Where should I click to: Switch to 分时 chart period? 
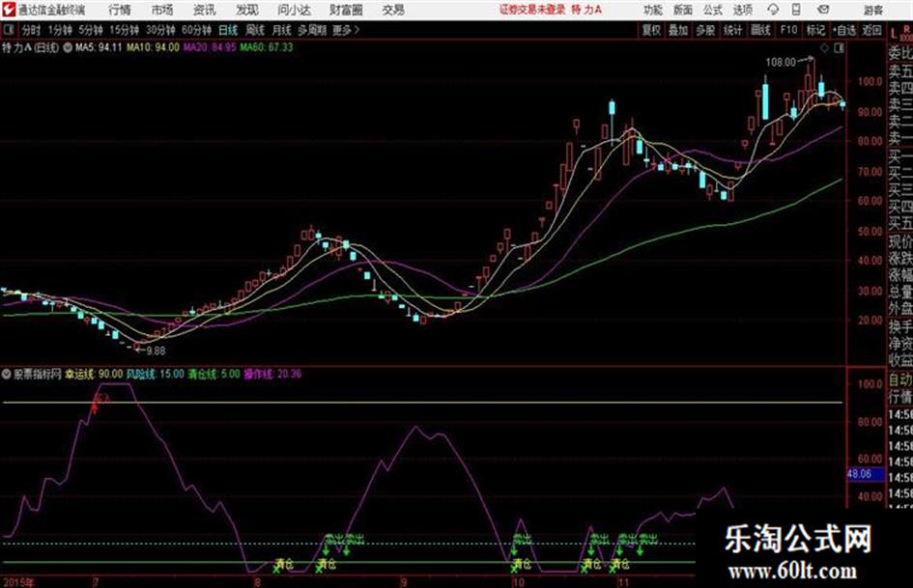(x=32, y=30)
